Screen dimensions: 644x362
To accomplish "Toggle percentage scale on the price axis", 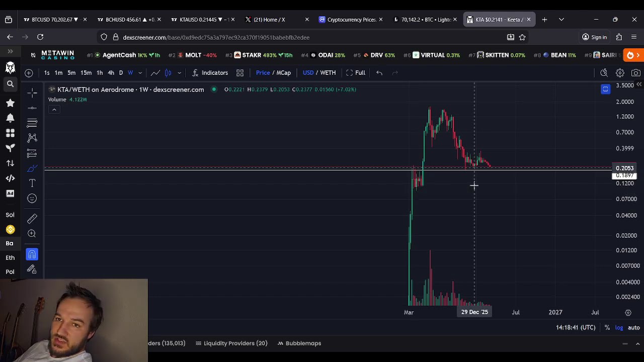I will point(607,328).
